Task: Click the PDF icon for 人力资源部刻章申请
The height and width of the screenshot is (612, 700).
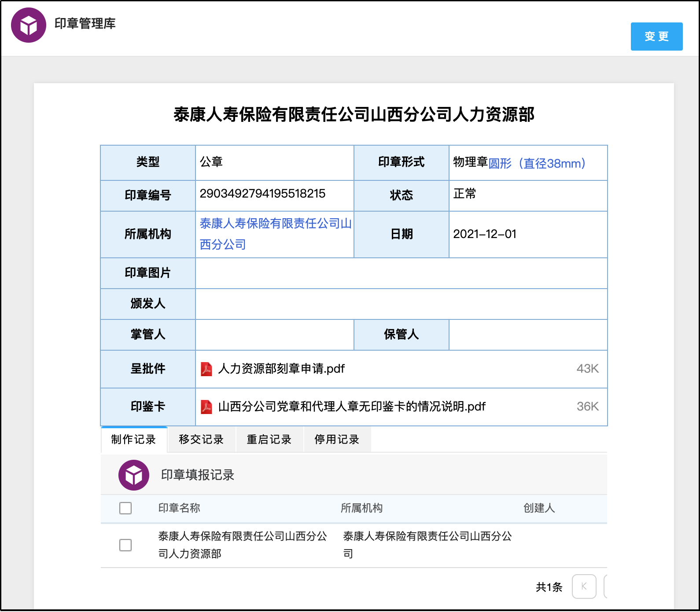Action: tap(206, 369)
